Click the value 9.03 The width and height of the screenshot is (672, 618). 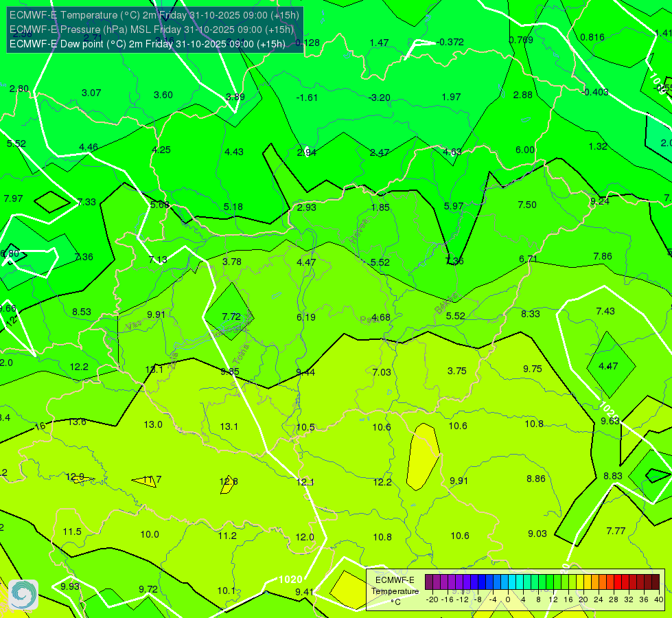click(x=537, y=534)
